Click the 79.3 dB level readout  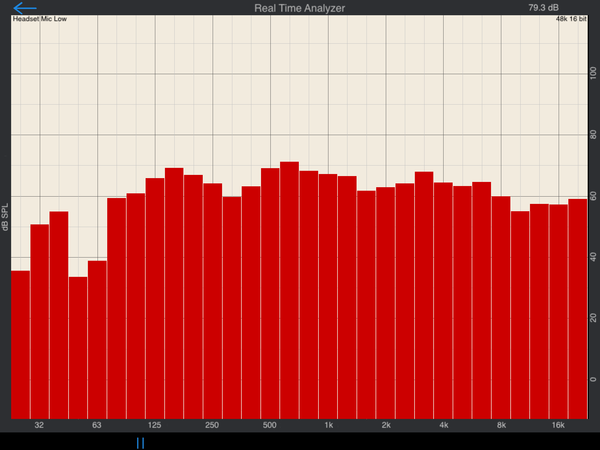pos(543,8)
